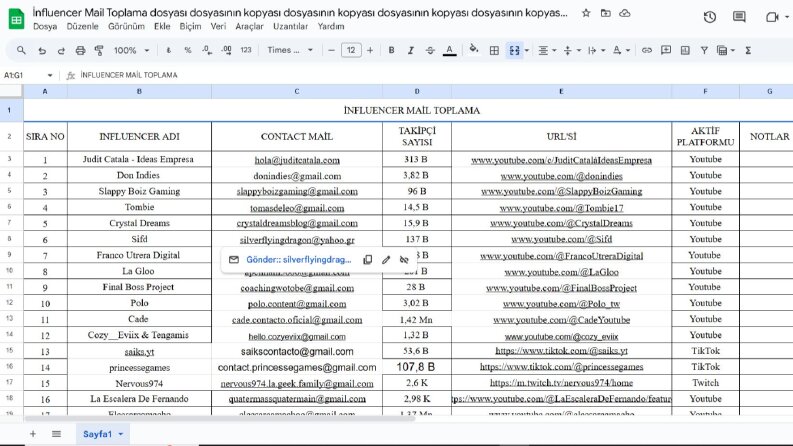The image size is (793, 446).
Task: Add a new sheet
Action: coord(33,434)
